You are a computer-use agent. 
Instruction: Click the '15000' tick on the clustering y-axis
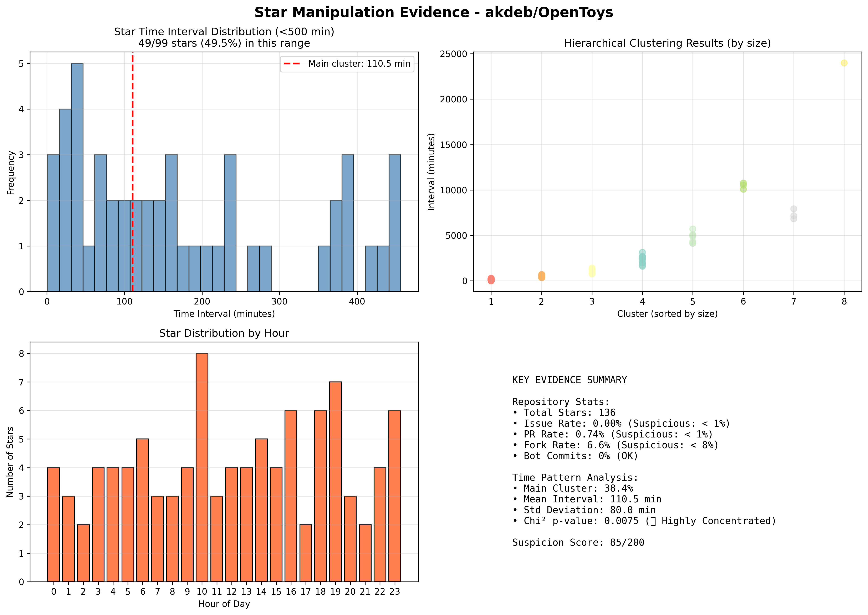tap(454, 145)
